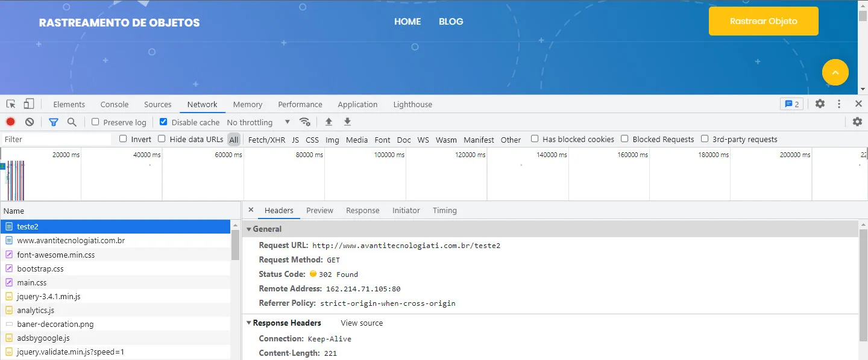Uncheck Disable cache checkbox
This screenshot has width=868, height=360.
point(163,122)
